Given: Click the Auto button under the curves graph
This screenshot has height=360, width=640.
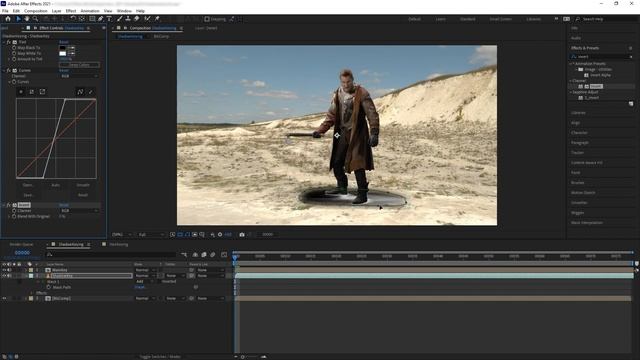Looking at the screenshot, I should [56, 185].
